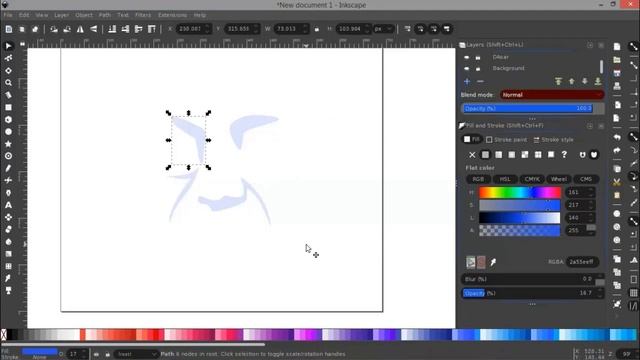The image size is (640, 360).
Task: Select the Zoom magnifier tool
Action: pyautogui.click(x=8, y=83)
